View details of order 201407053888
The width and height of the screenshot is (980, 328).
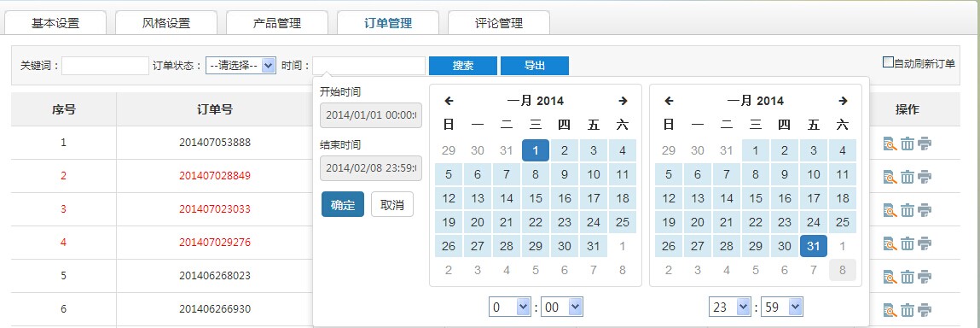pos(890,144)
